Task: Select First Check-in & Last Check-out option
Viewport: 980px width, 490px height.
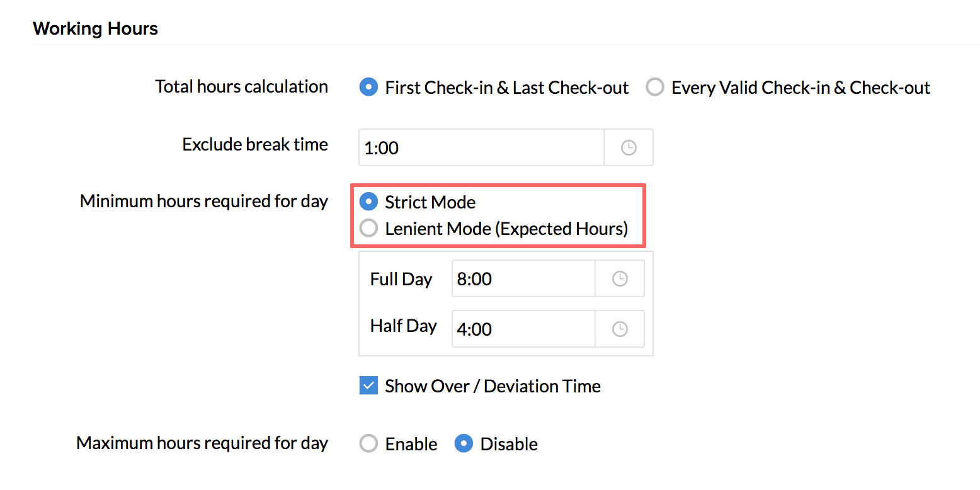Action: 368,88
